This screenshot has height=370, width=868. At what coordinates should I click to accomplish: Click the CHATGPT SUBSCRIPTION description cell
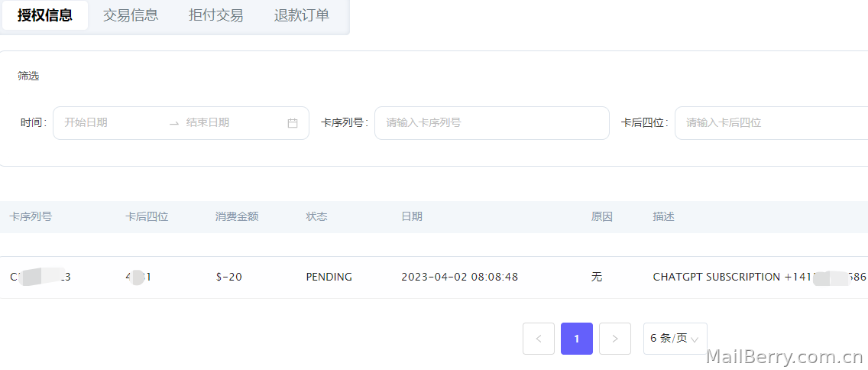759,277
